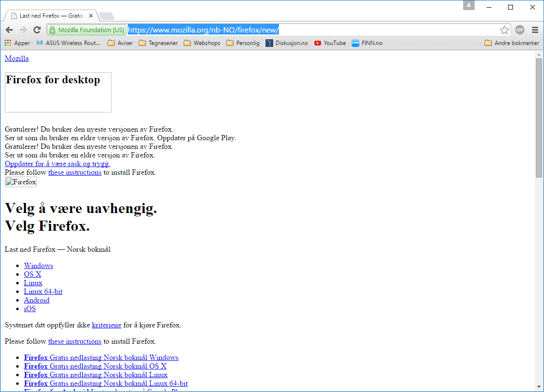Choose the Linux download link

[x=33, y=282]
